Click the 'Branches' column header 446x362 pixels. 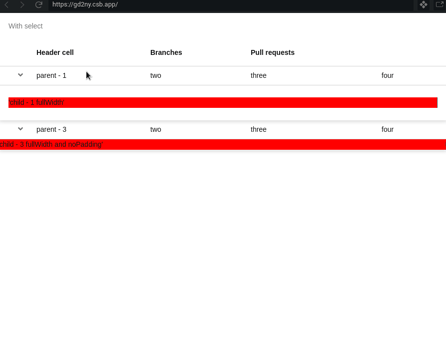(166, 52)
